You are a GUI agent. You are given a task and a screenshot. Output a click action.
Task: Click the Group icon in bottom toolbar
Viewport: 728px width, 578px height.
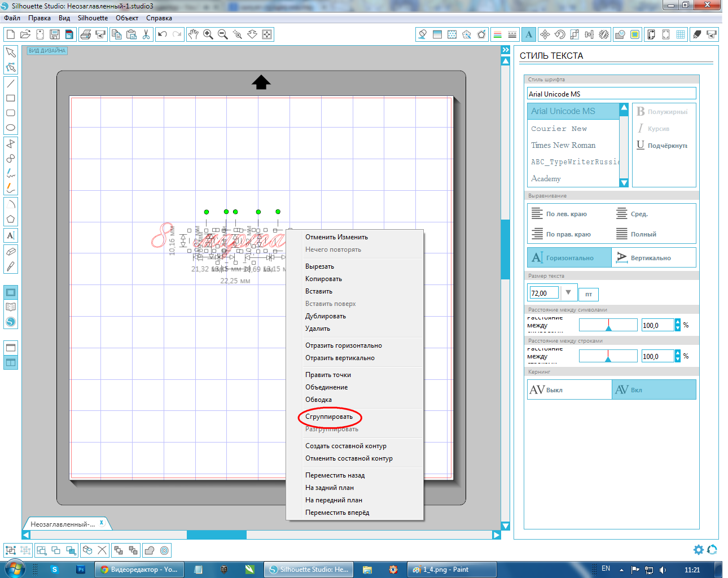(11, 550)
